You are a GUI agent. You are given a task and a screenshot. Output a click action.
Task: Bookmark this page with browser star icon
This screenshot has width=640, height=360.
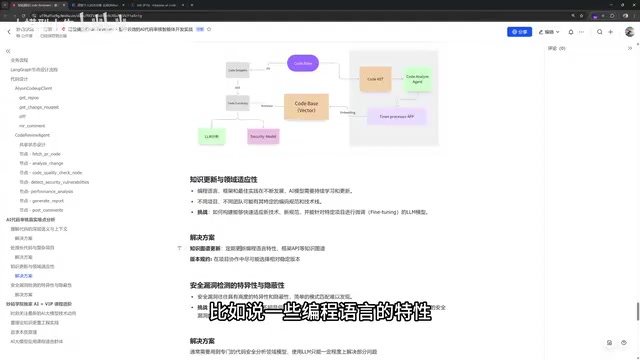[x=581, y=16]
